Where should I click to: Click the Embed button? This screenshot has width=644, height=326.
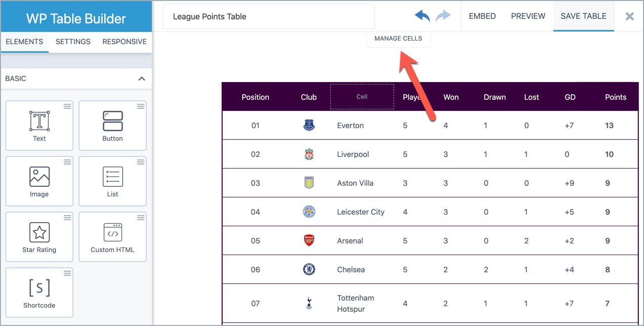click(x=482, y=16)
